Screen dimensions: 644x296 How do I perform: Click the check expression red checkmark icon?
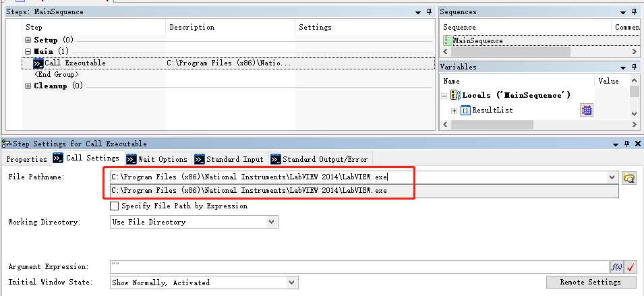[631, 267]
